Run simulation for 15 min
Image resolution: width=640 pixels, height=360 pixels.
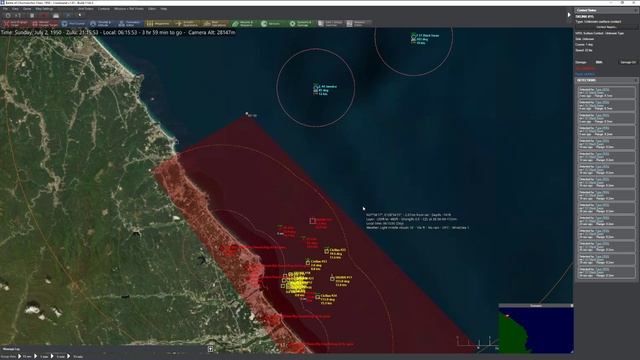coord(75,356)
